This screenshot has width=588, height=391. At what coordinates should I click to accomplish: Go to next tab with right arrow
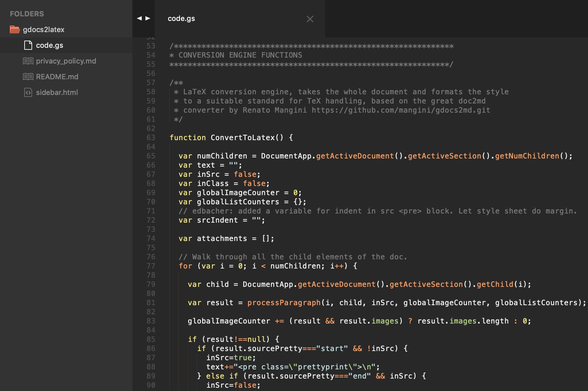click(x=148, y=18)
